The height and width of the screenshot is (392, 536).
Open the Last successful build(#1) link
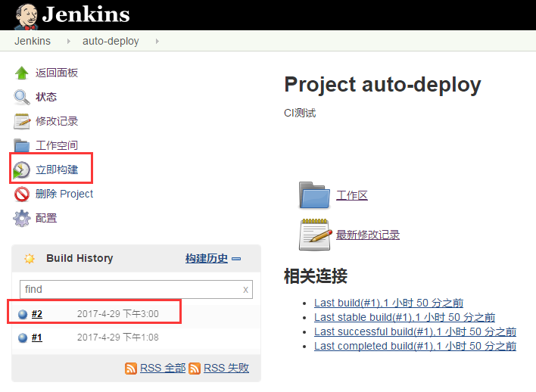[416, 331]
